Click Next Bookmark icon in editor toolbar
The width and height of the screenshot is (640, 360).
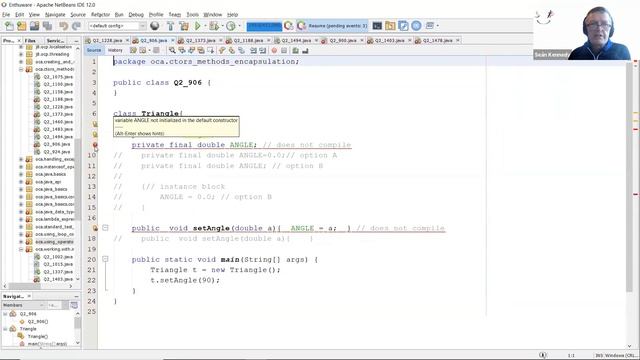coord(231,50)
